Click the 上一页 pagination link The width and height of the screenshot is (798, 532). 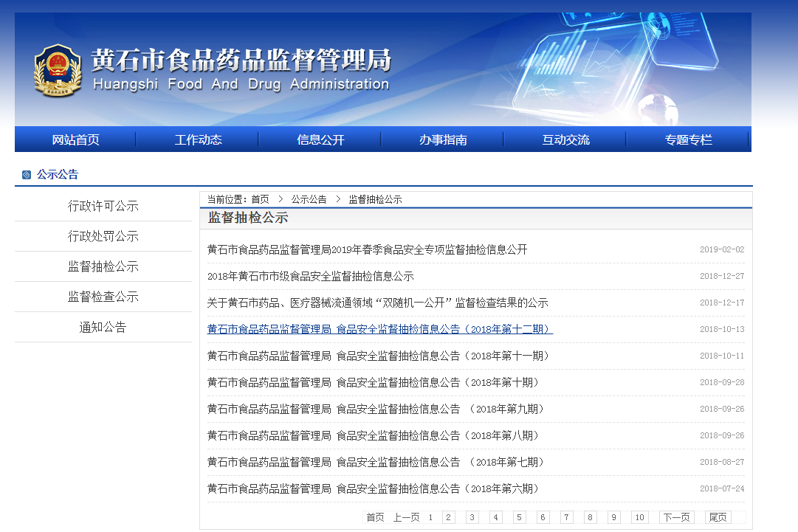point(406,517)
